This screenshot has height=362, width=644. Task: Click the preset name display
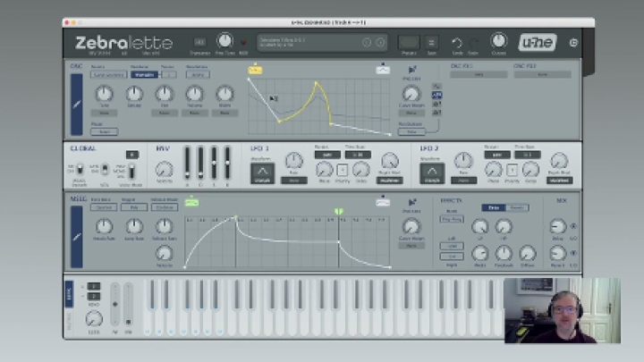click(x=322, y=43)
